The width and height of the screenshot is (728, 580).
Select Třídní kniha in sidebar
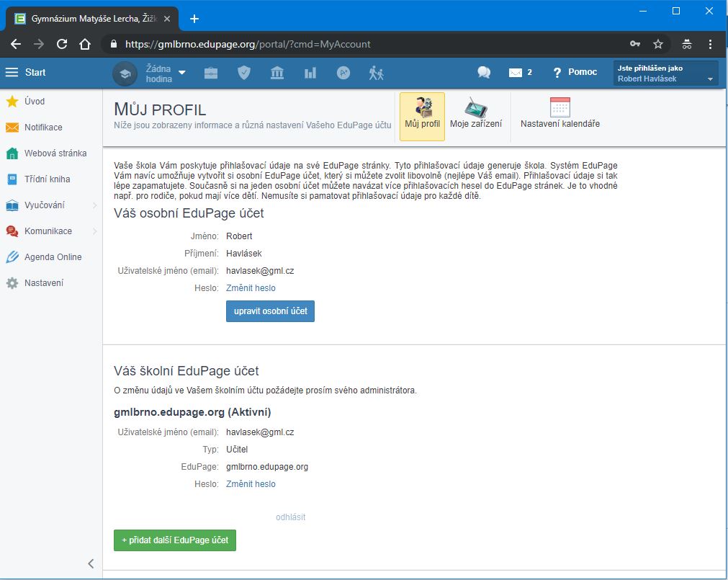[x=47, y=179]
